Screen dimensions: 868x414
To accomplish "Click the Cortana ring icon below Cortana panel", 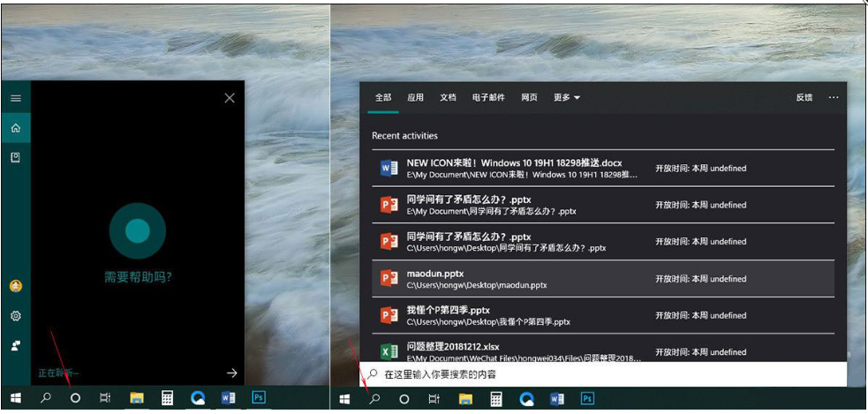I will (75, 398).
